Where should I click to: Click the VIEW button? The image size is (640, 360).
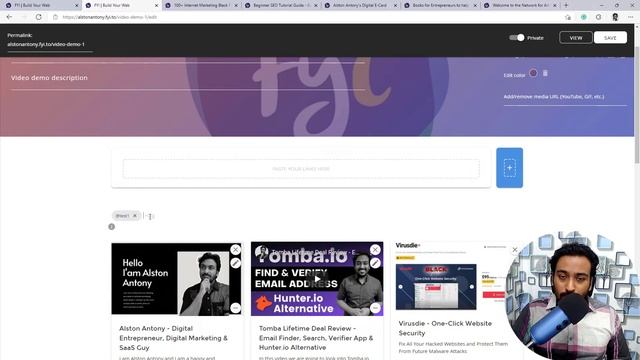(576, 38)
